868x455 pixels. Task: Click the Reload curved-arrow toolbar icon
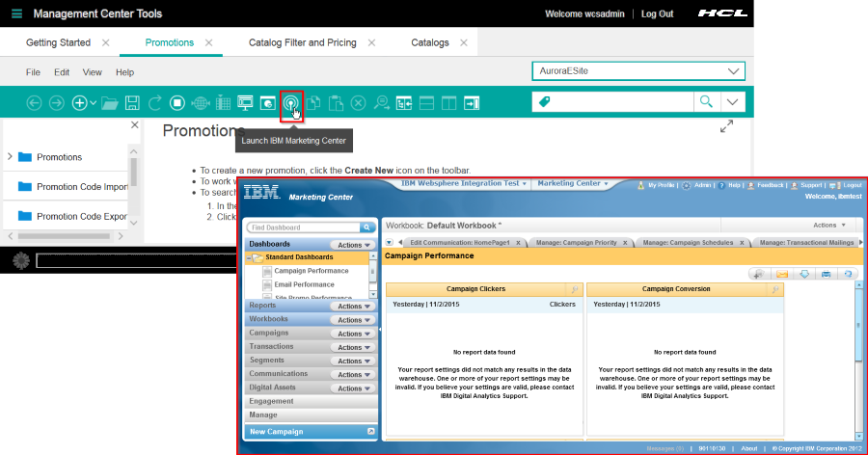(155, 103)
